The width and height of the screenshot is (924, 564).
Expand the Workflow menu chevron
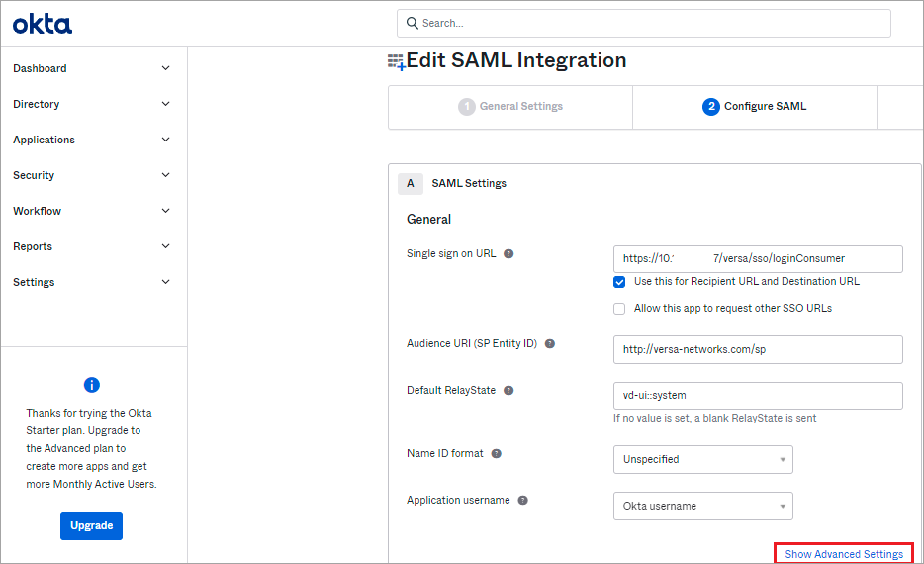(165, 211)
